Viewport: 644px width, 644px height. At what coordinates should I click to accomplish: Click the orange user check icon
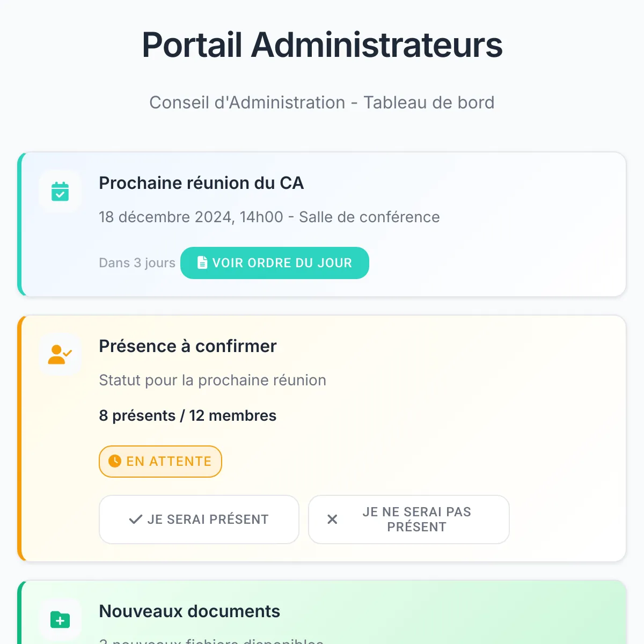tap(60, 355)
